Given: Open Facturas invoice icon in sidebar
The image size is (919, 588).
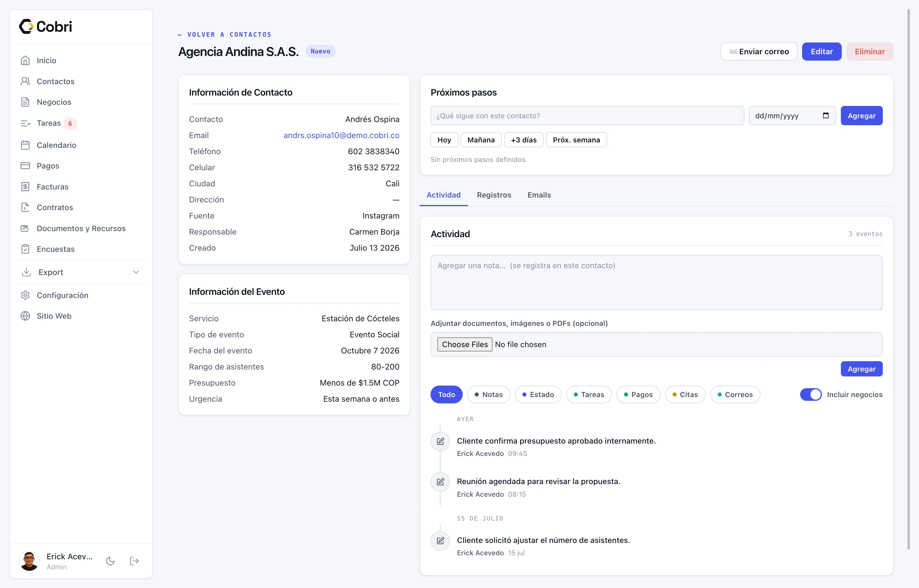Looking at the screenshot, I should tap(25, 187).
